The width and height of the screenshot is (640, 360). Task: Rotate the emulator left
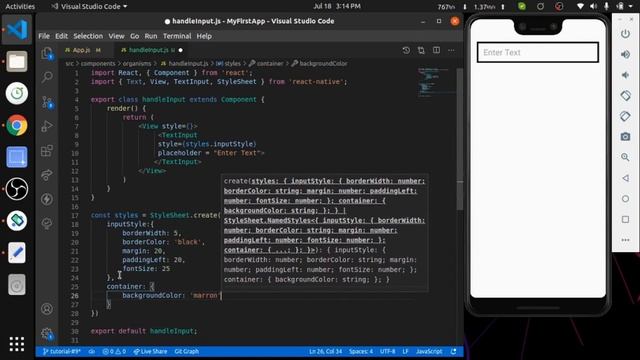click(x=625, y=96)
